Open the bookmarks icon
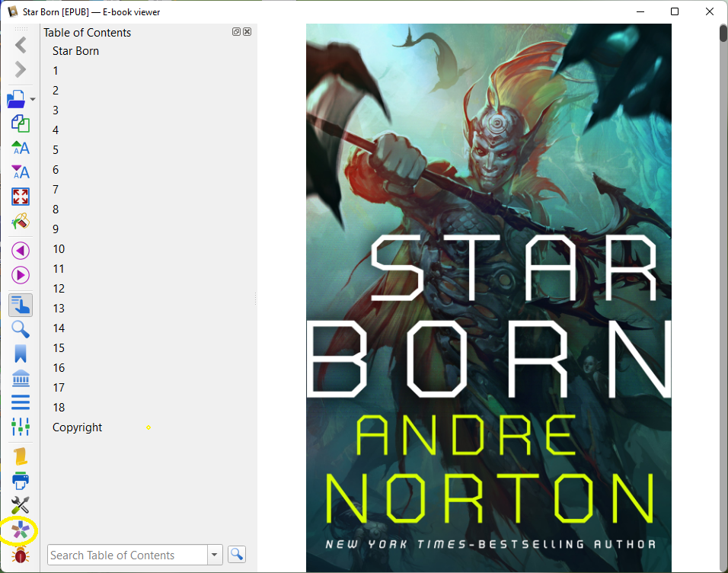 21,354
